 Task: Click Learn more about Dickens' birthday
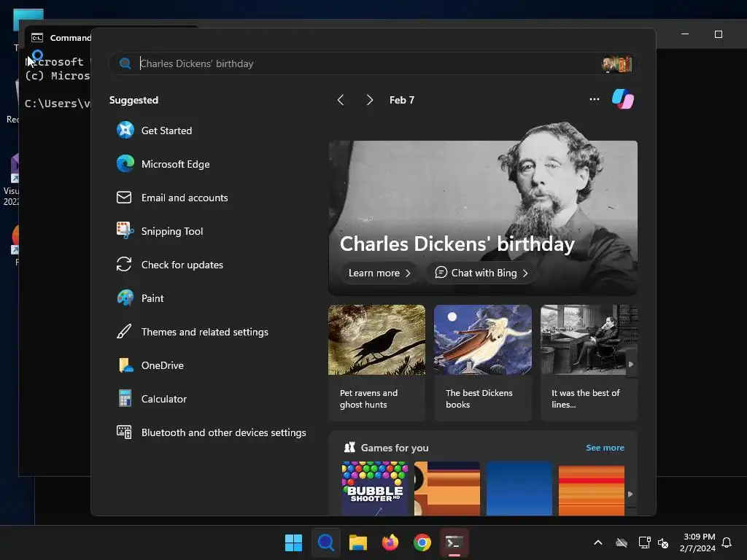(379, 273)
